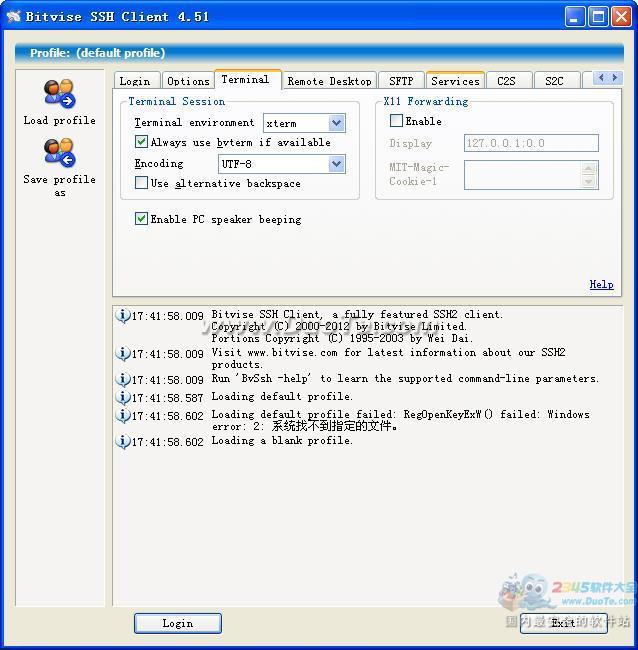Minimize the Bitvise SSH Client window
Screen dimensions: 638x650
point(575,17)
